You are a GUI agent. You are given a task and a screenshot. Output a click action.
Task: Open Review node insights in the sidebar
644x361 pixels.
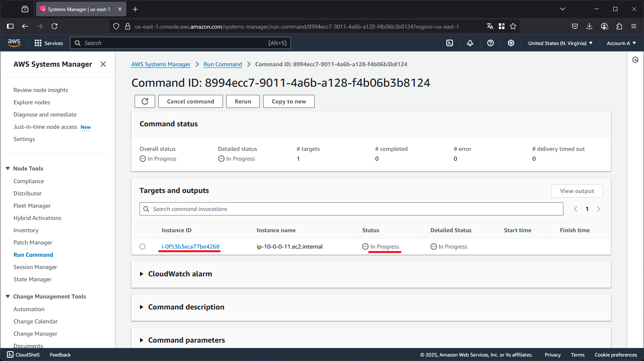[x=41, y=90]
